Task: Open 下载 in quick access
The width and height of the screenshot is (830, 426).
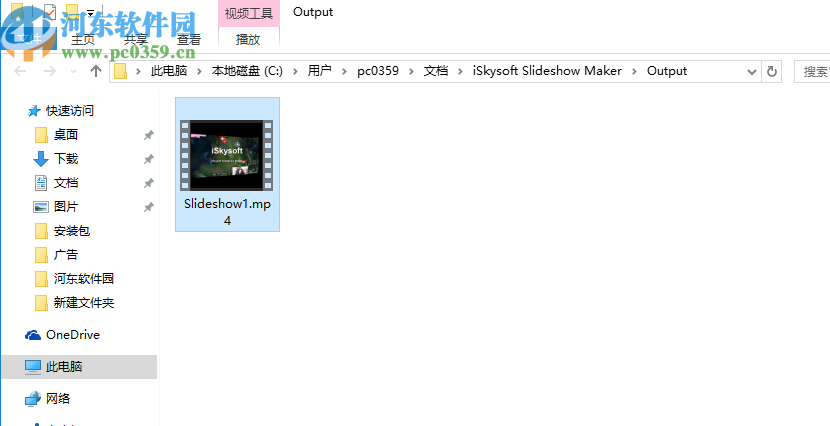Action: tap(66, 159)
